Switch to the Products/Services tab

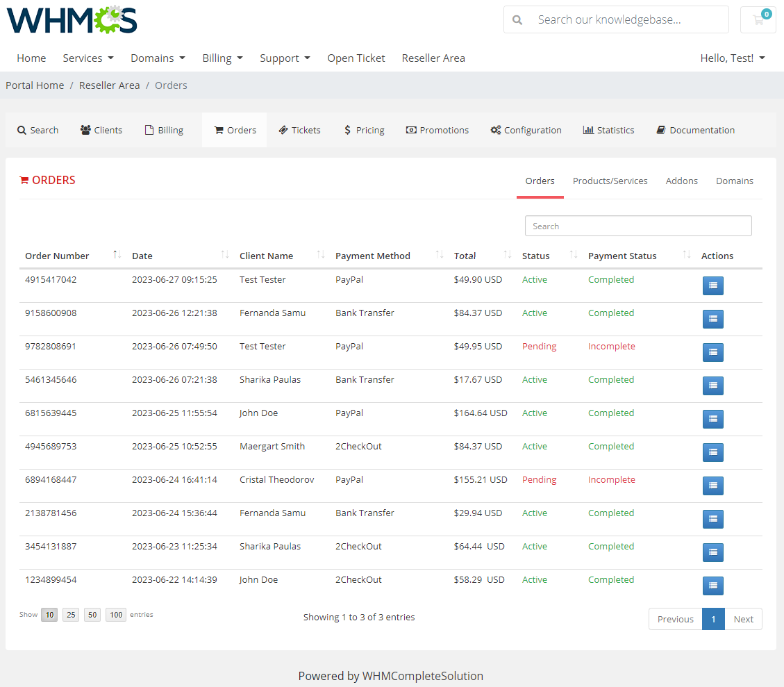click(x=610, y=181)
